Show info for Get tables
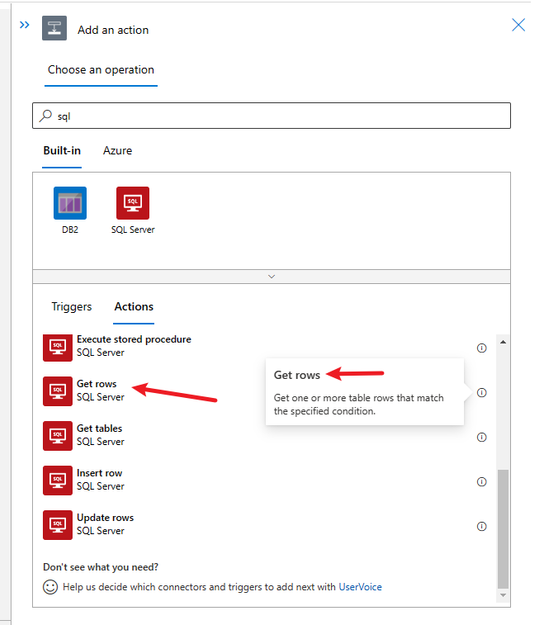539x625 pixels. (x=482, y=437)
